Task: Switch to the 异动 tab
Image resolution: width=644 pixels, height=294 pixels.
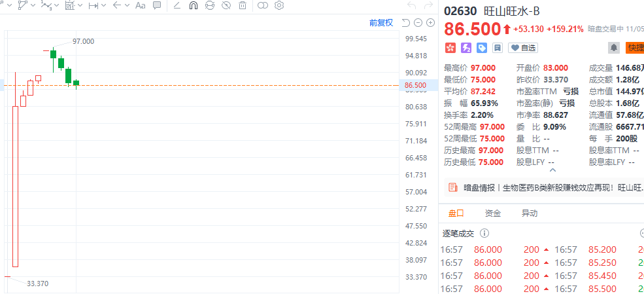Action: pyautogui.click(x=530, y=213)
